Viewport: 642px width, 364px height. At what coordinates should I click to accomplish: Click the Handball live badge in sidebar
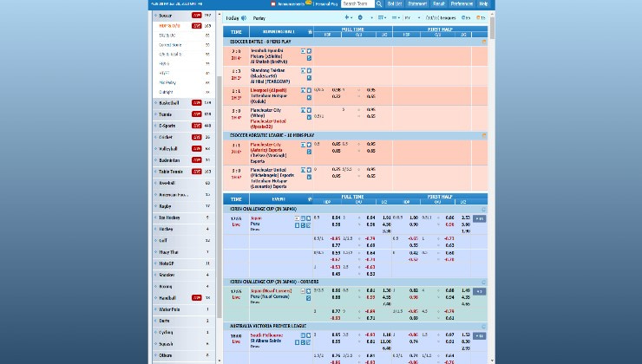(x=197, y=298)
